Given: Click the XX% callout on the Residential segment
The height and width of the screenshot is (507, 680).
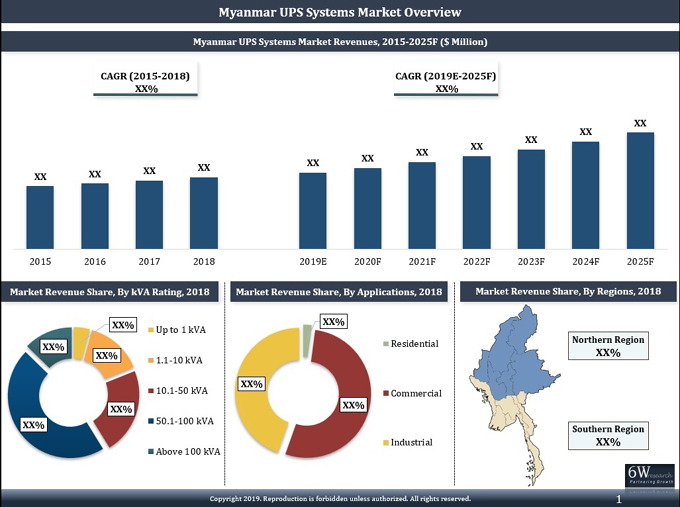Looking at the screenshot, I should (x=333, y=322).
